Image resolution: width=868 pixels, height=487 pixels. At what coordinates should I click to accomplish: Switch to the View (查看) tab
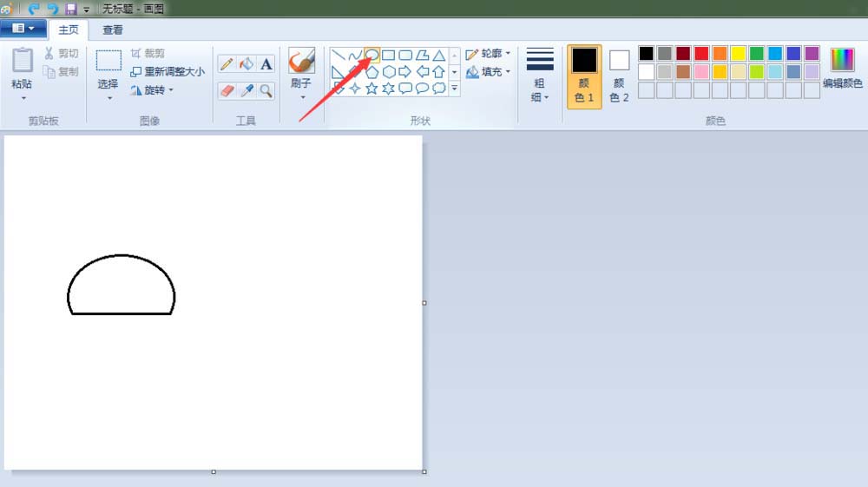pyautogui.click(x=112, y=30)
